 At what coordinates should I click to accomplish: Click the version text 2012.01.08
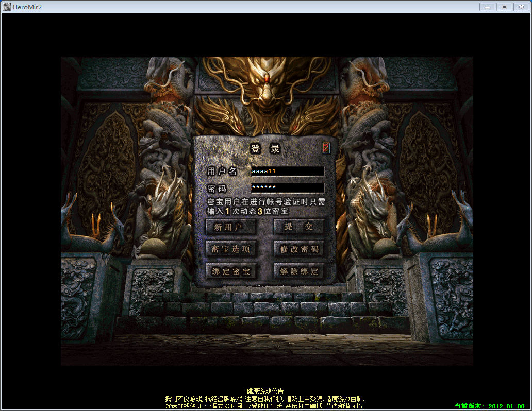pos(506,406)
